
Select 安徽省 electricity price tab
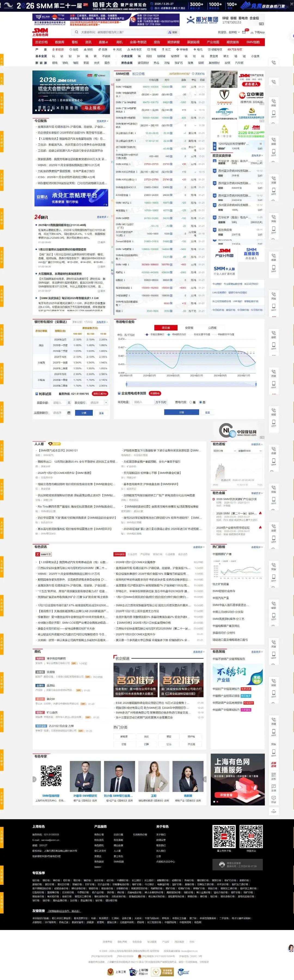pos(189,328)
